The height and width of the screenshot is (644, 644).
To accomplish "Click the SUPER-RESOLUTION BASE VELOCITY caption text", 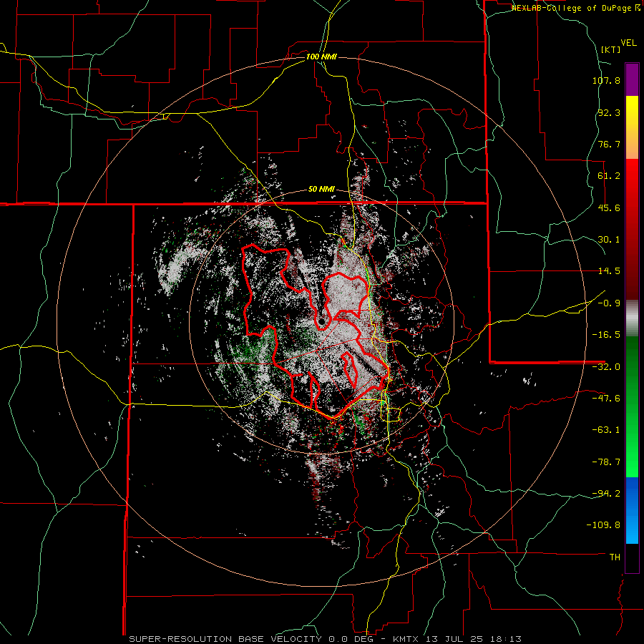I will (227, 639).
